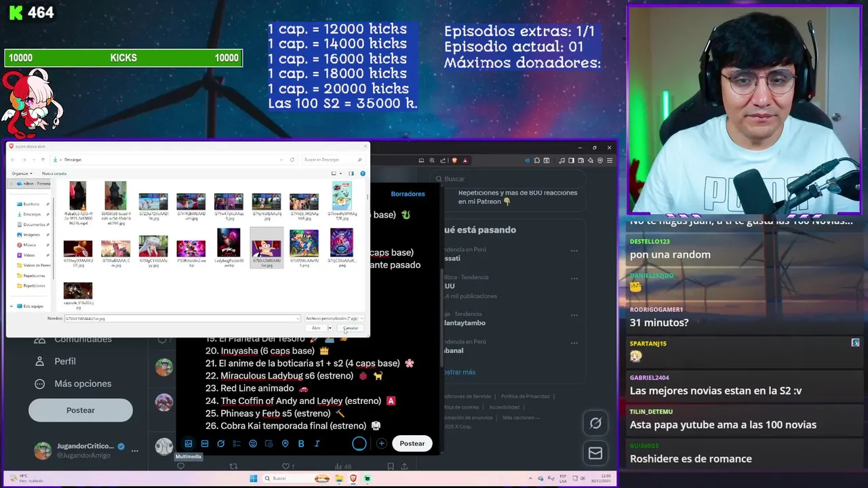868x488 pixels.
Task: Select Imágenes in the navigation pane
Action: pyautogui.click(x=31, y=235)
